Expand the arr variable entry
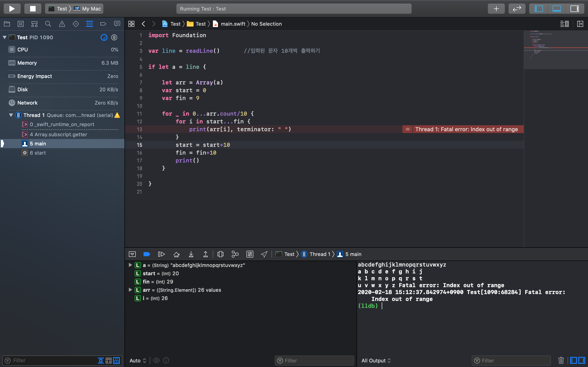Image resolution: width=588 pixels, height=367 pixels. click(x=130, y=290)
